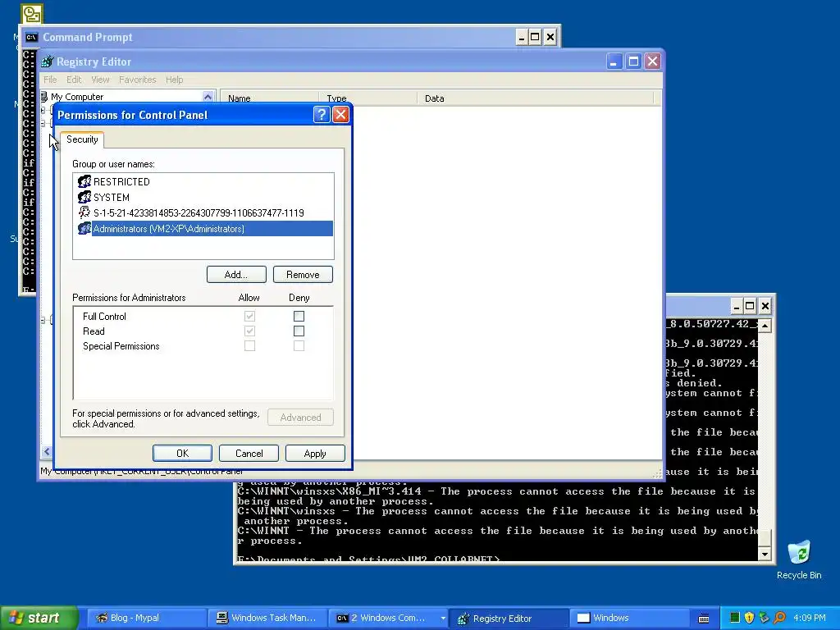Open the Recycle Bin desktop icon
This screenshot has height=630, width=840.
[799, 552]
